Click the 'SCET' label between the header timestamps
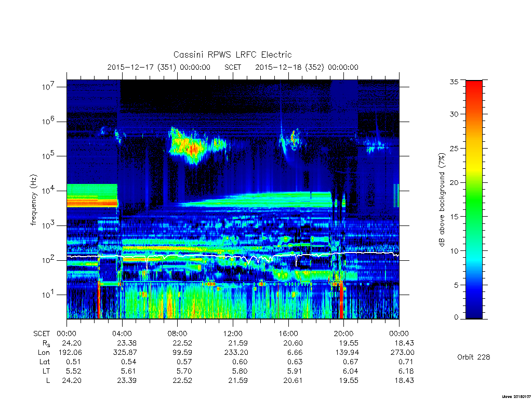This screenshot has width=532, height=399. (233, 67)
